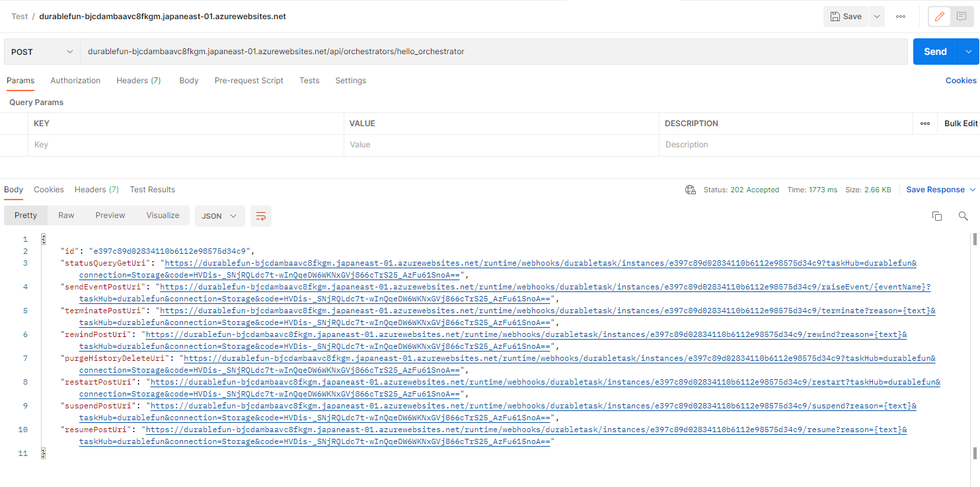Open the request Headers (7) tab

[139, 81]
